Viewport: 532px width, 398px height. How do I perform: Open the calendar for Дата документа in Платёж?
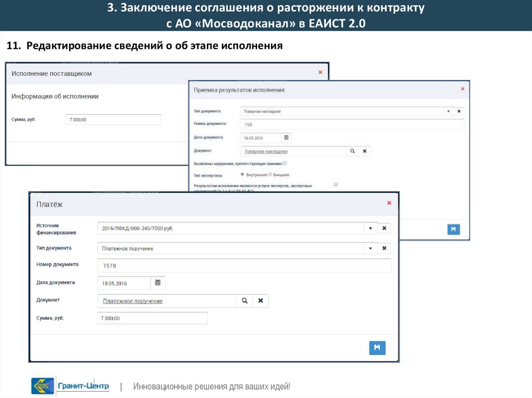pos(158,283)
